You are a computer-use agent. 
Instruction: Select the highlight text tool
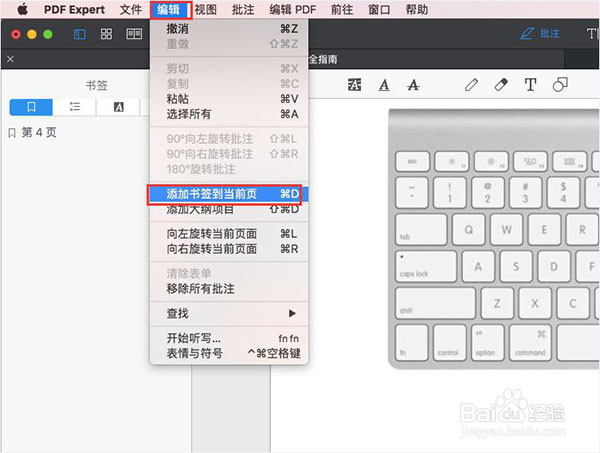tap(354, 85)
